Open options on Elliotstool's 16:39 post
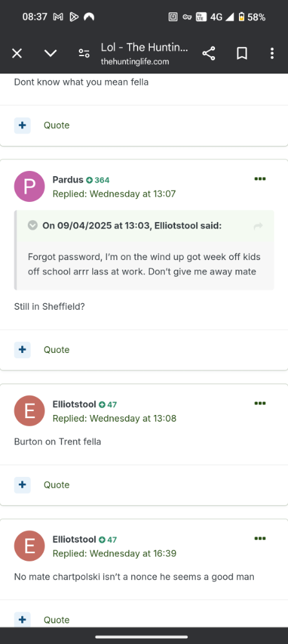The image size is (288, 644). pyautogui.click(x=260, y=538)
